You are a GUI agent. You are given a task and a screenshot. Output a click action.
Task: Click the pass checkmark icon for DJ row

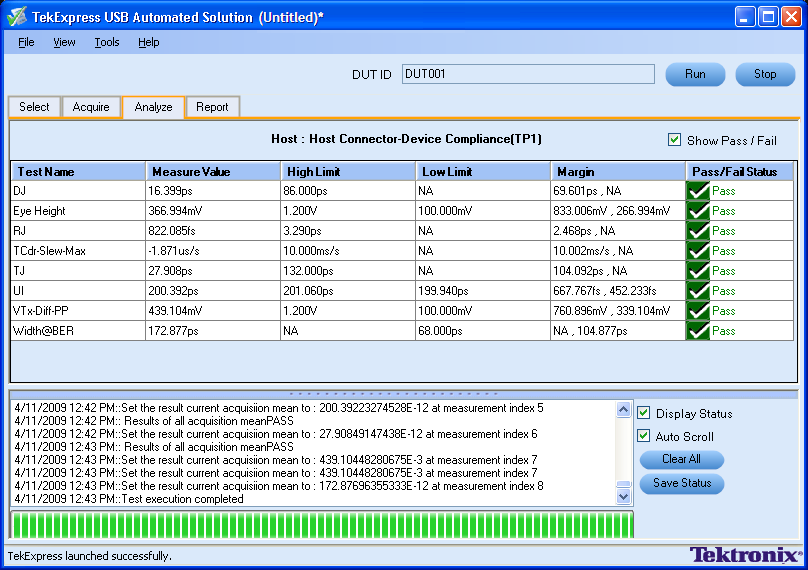[698, 191]
